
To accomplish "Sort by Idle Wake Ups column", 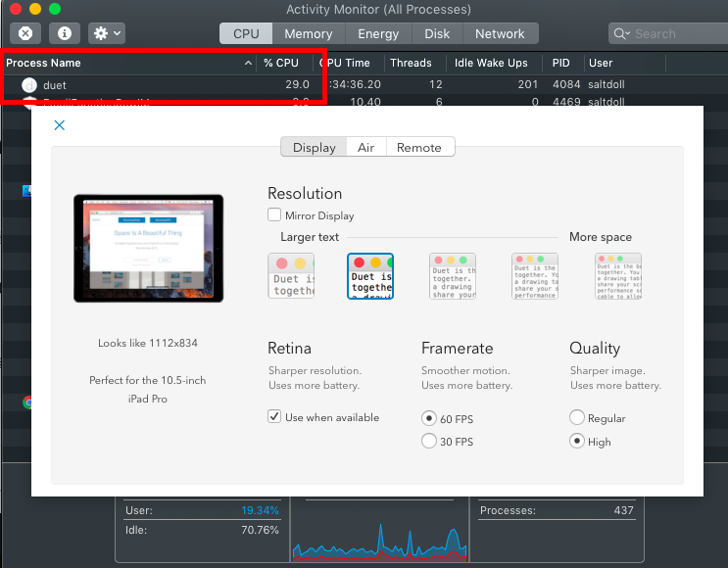I will [x=491, y=63].
